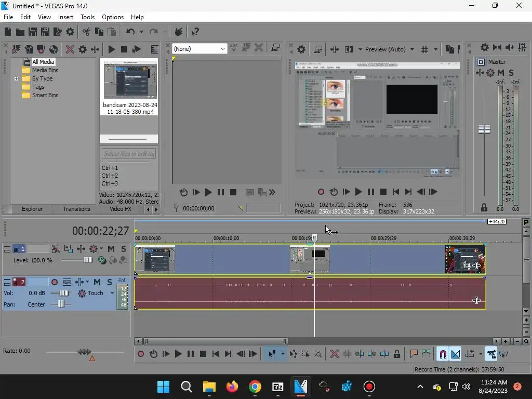This screenshot has height=399, width=532.
Task: Start media preview in Project Media toolbar
Action: click(x=111, y=49)
